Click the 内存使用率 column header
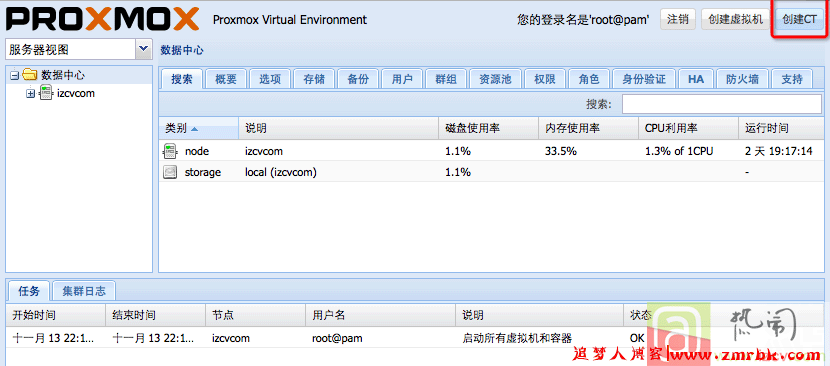This screenshot has width=830, height=366. tap(589, 128)
